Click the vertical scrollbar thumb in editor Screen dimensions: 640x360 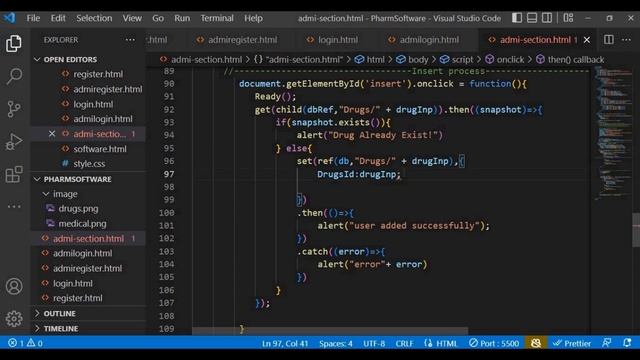(636, 230)
